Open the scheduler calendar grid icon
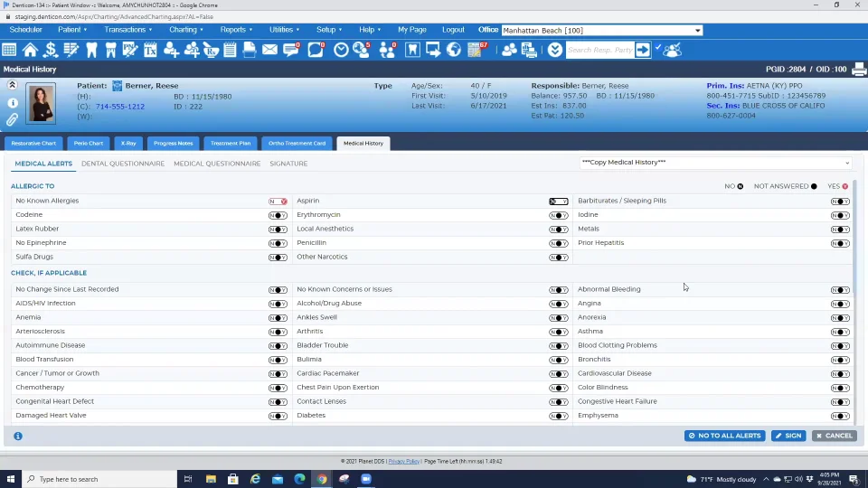 pos(9,50)
